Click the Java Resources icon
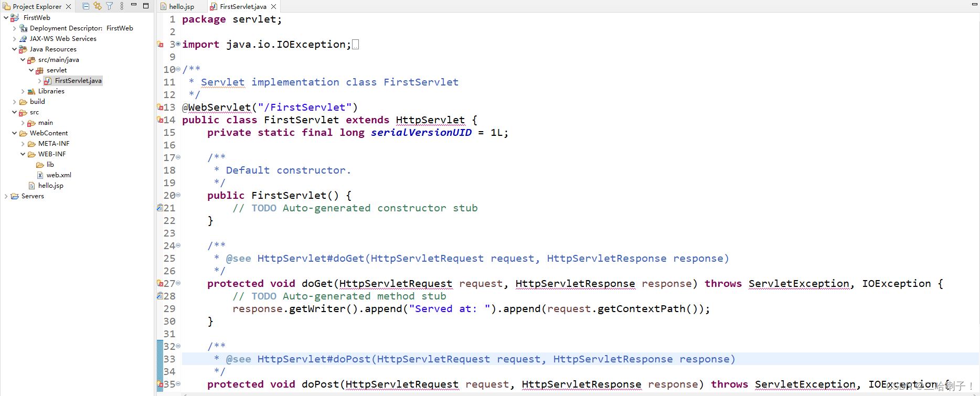Viewport: 980px width, 396px height. point(23,49)
